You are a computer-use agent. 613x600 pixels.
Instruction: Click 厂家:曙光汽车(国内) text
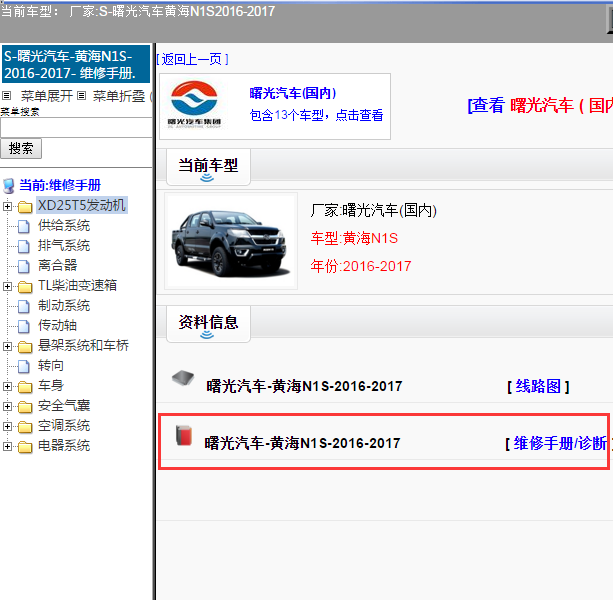point(374,210)
